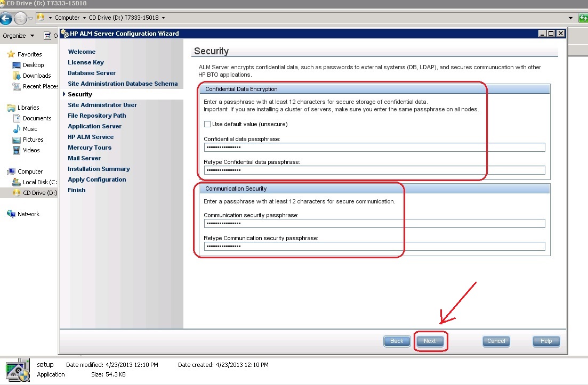Select the Mercury Tours step
588x385 pixels.
coord(90,148)
